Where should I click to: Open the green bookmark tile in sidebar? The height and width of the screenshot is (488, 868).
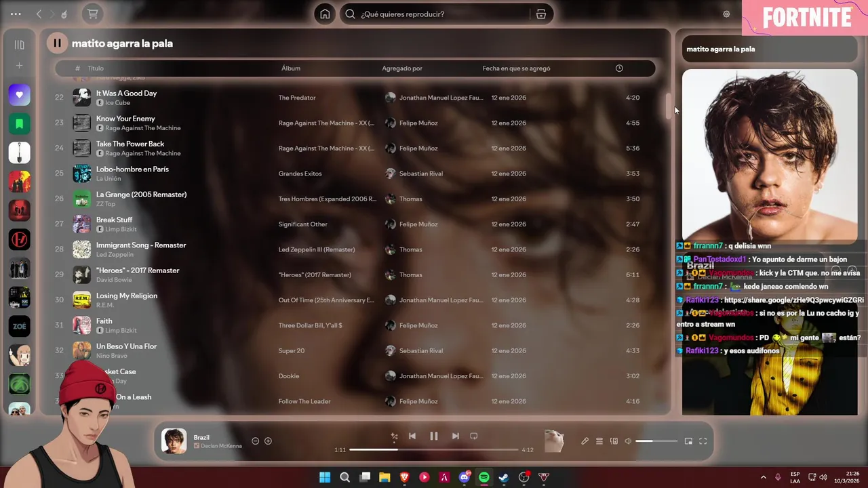19,124
